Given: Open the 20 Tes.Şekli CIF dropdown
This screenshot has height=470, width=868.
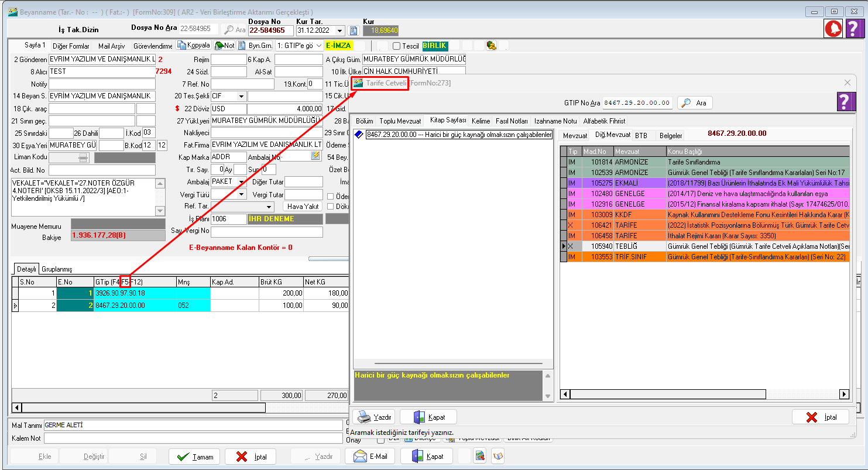Looking at the screenshot, I should tap(242, 96).
